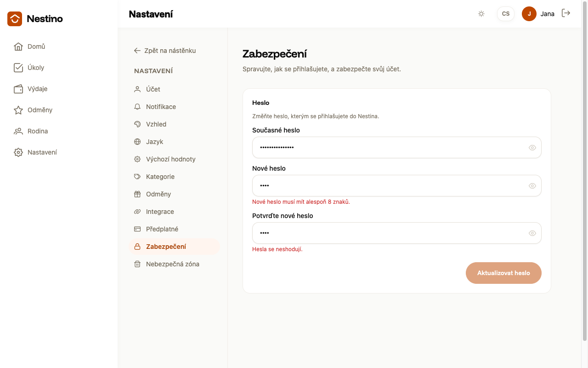
Task: Click Aktualizovat heslo button
Action: 503,273
